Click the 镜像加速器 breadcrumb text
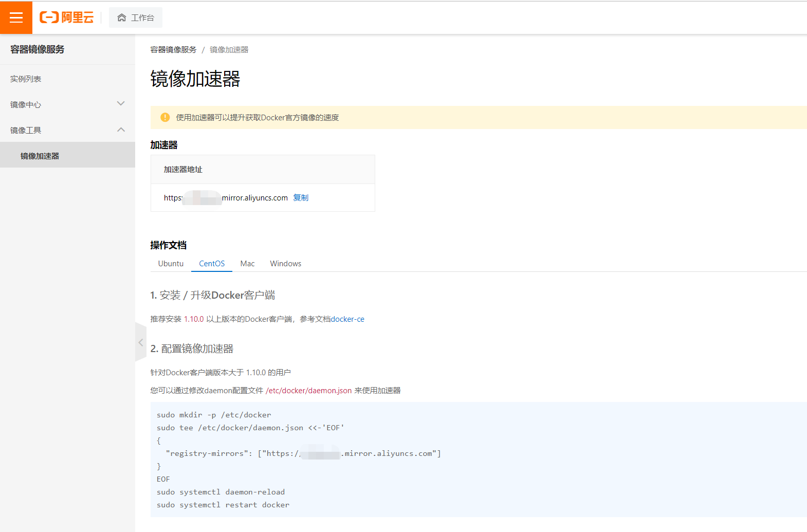This screenshot has height=532, width=807. pos(229,50)
